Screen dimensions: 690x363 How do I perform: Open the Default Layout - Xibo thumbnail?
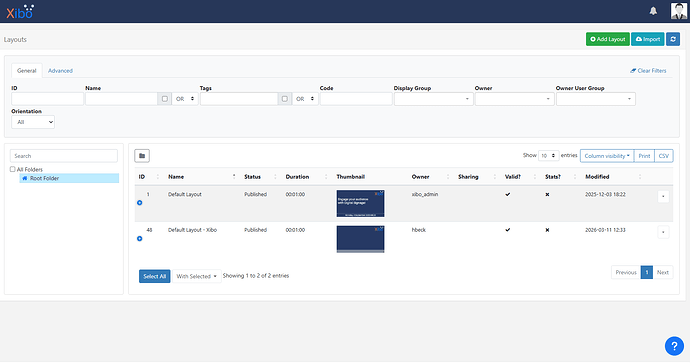pyautogui.click(x=360, y=239)
